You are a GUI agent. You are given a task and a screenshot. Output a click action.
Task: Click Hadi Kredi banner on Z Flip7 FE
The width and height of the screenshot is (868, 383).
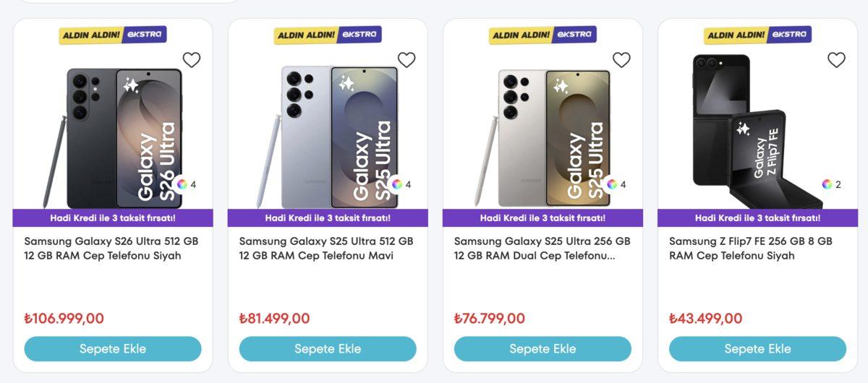tap(757, 218)
